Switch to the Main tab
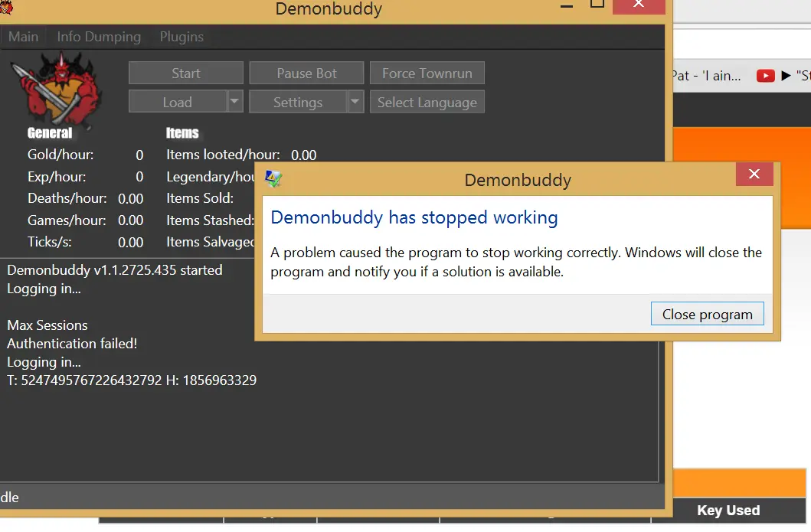This screenshot has width=811, height=532. click(x=24, y=37)
